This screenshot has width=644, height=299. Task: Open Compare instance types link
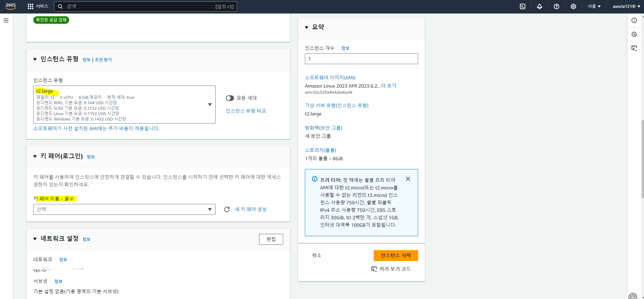coord(246,111)
